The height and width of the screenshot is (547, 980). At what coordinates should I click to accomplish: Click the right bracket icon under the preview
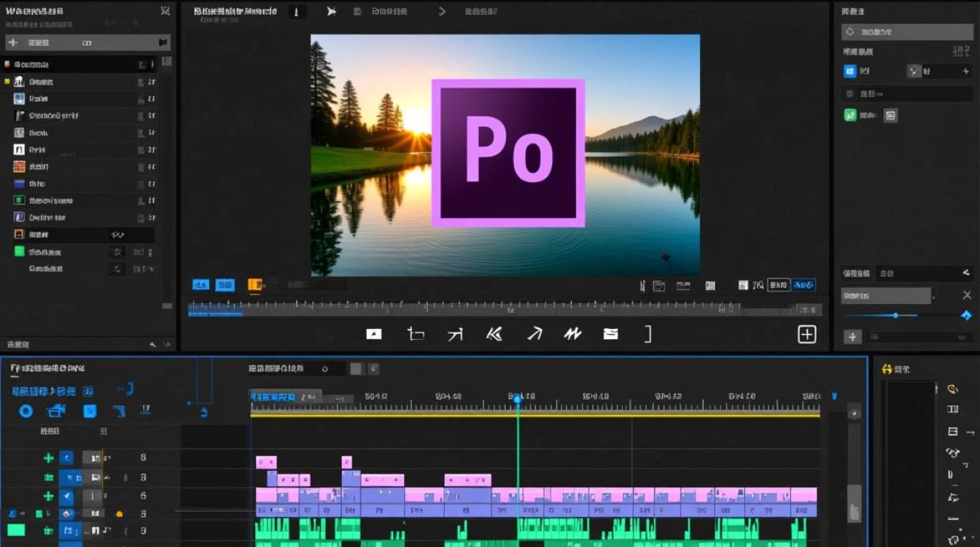point(647,334)
